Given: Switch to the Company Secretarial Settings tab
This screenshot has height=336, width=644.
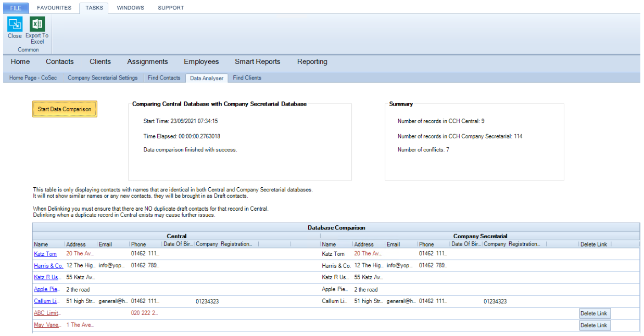Looking at the screenshot, I should click(103, 78).
